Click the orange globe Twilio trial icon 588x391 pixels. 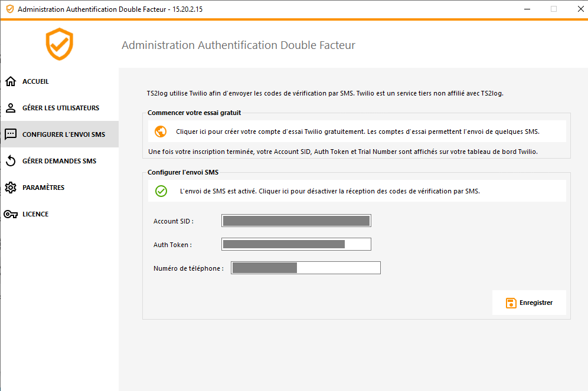pyautogui.click(x=161, y=132)
